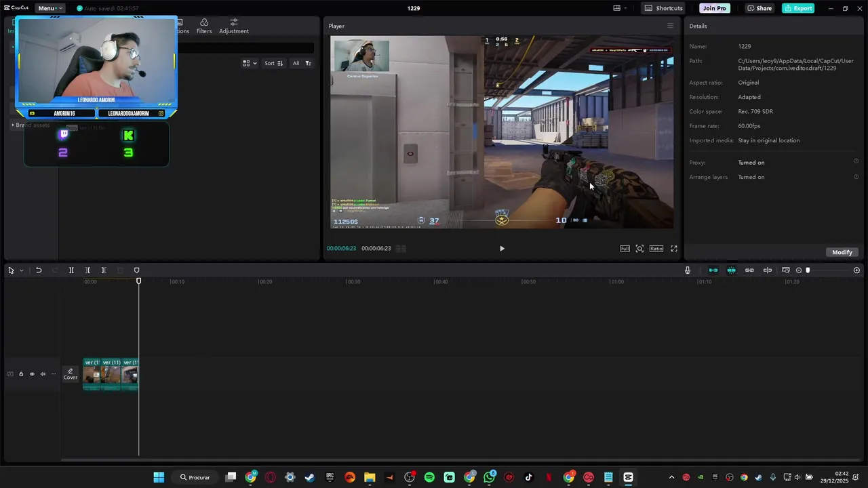This screenshot has height=488, width=868.
Task: Expand the Brand assets section
Action: 31,125
